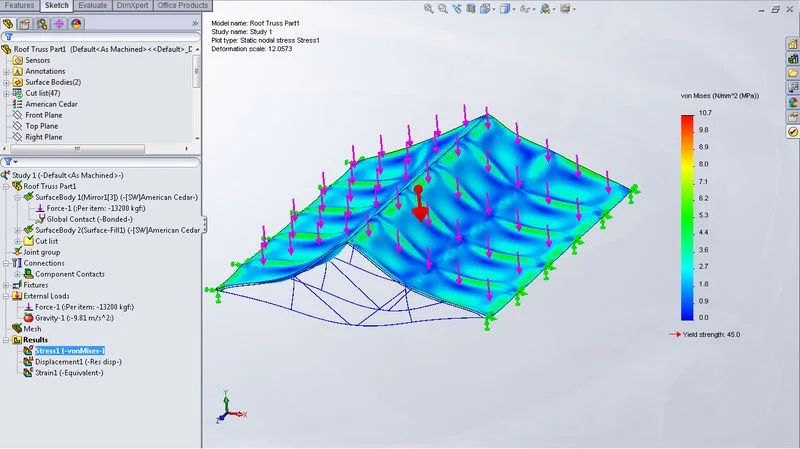
Task: Expand the Cut list(47) tree node
Action: coord(7,93)
